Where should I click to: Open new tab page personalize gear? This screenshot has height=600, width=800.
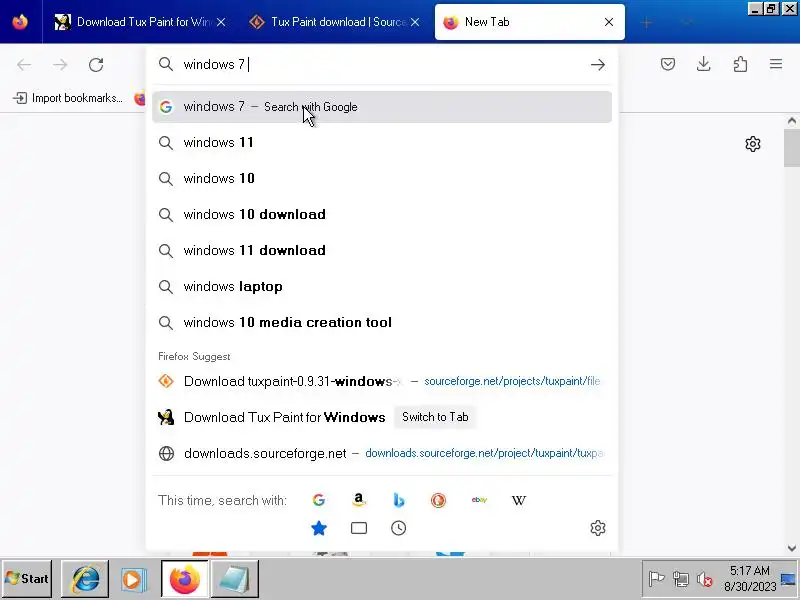click(x=753, y=144)
